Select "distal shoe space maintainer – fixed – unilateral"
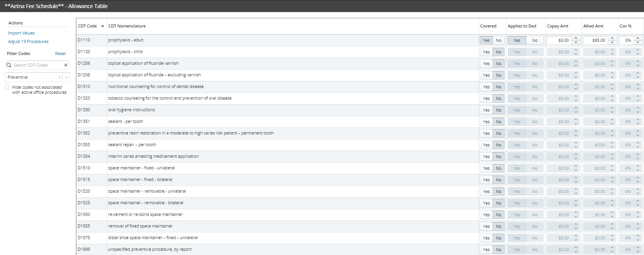Image resolution: width=644 pixels, height=255 pixels. coord(153,238)
